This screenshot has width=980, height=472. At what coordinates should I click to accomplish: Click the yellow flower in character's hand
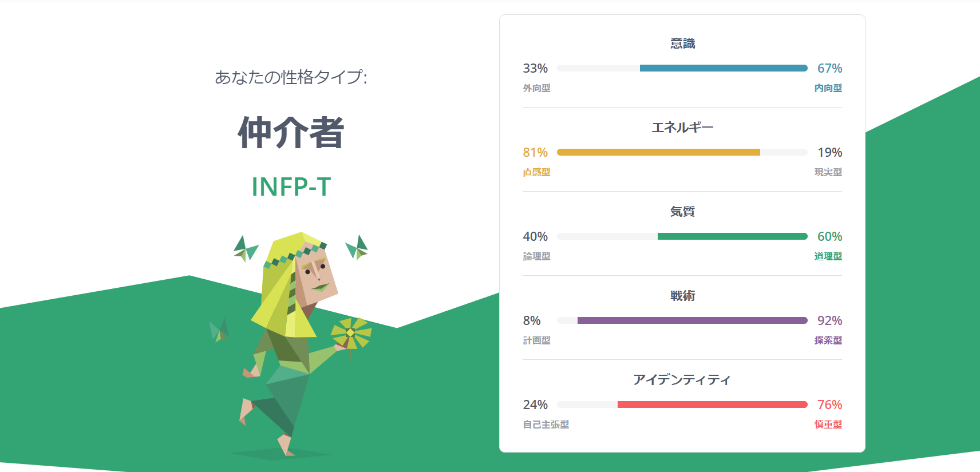(x=351, y=333)
